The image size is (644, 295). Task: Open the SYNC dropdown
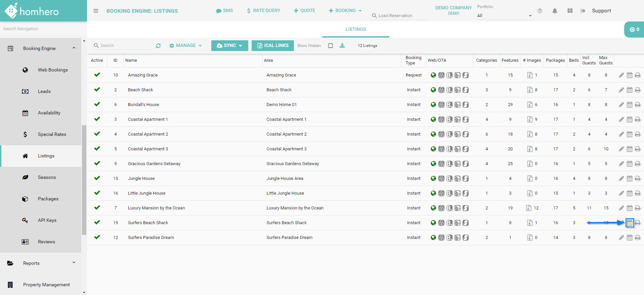[230, 46]
